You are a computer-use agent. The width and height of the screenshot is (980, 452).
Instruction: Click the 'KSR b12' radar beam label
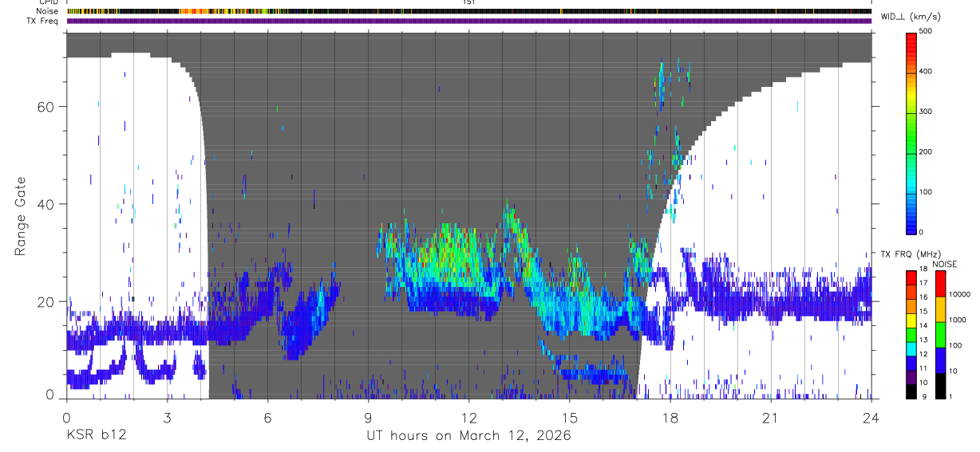pyautogui.click(x=96, y=436)
